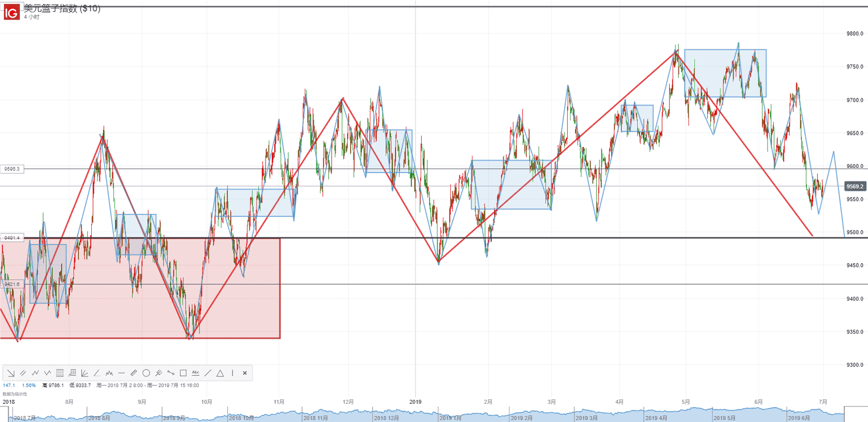Select the diagonal trend line tool
868x422 pixels.
[x=208, y=373]
